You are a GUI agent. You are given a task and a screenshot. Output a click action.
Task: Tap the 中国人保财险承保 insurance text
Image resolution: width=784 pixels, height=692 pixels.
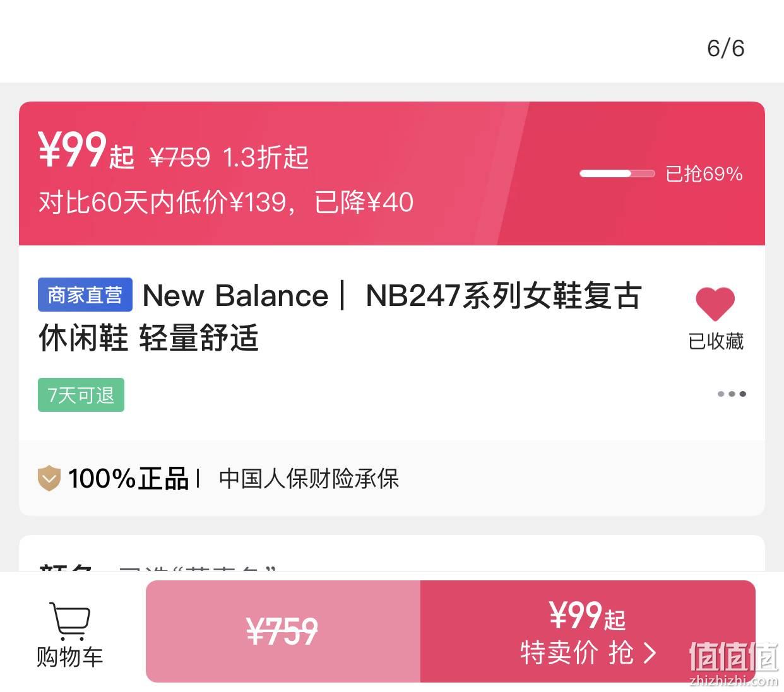309,479
